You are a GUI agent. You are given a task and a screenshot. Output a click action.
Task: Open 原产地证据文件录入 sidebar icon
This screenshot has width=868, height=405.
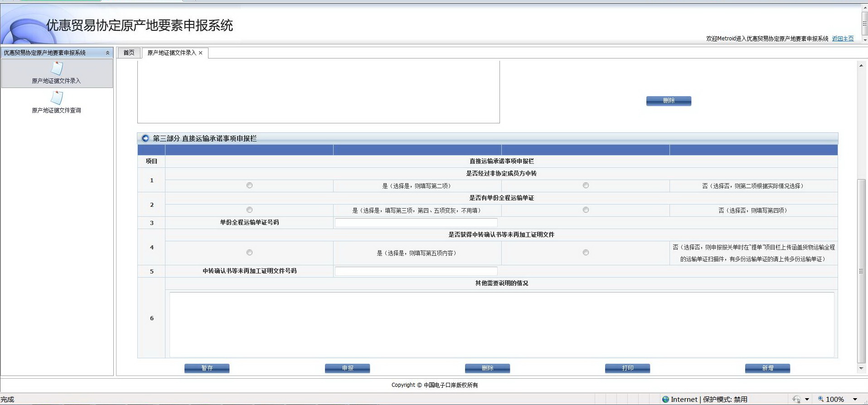(x=57, y=68)
